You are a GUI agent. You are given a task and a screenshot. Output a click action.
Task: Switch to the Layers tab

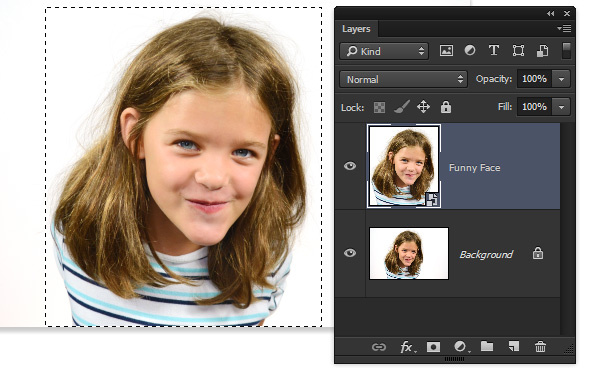click(356, 29)
